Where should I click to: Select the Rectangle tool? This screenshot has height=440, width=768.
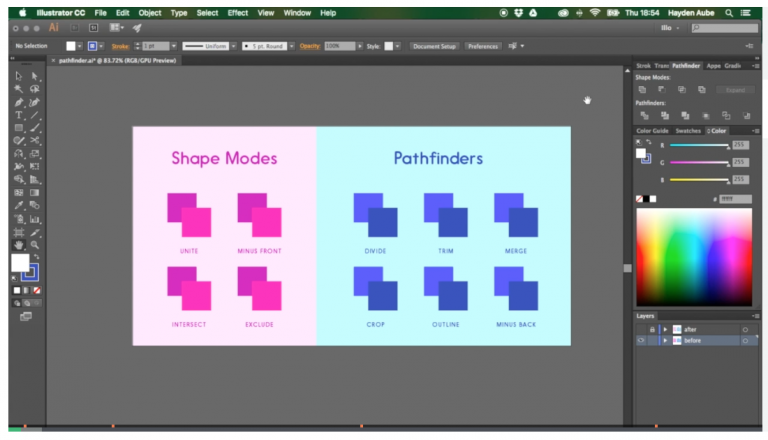coord(19,128)
